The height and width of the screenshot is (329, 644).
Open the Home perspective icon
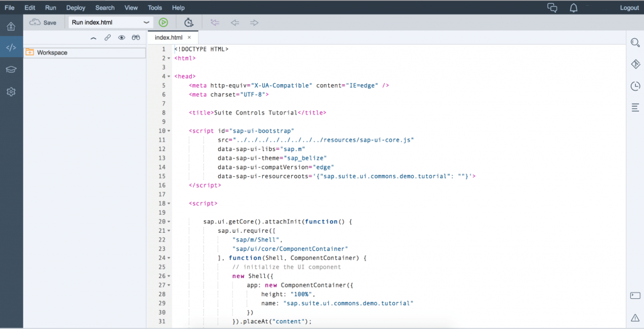[11, 26]
